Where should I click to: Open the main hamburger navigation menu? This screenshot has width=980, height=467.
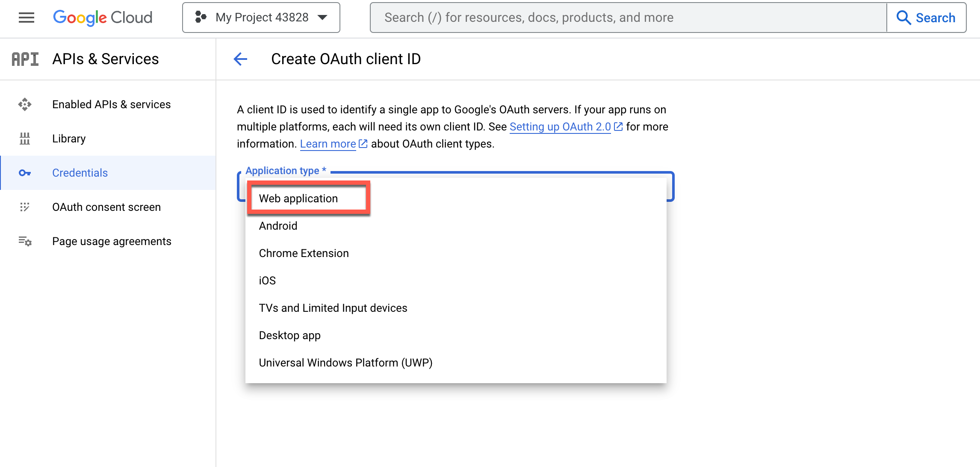[27, 18]
